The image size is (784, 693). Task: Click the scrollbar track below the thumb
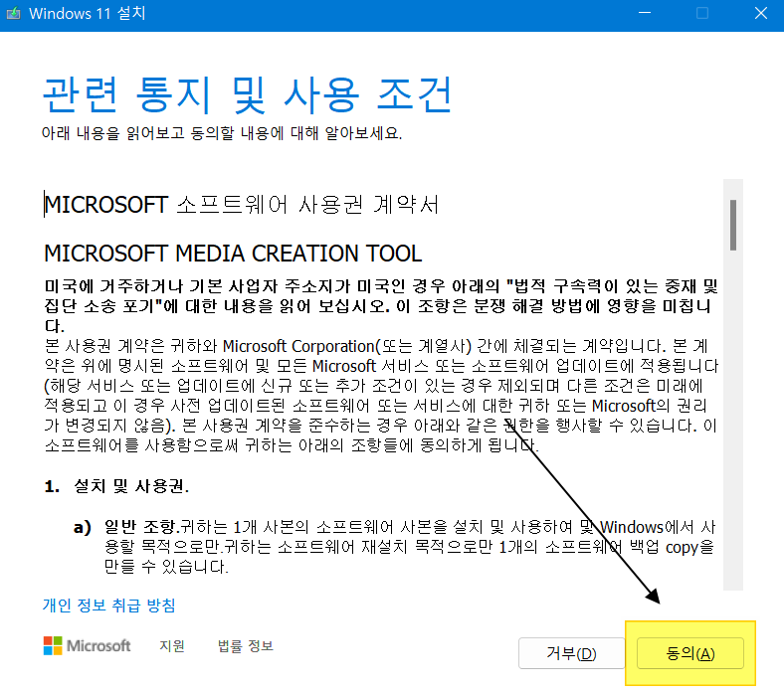[x=733, y=420]
